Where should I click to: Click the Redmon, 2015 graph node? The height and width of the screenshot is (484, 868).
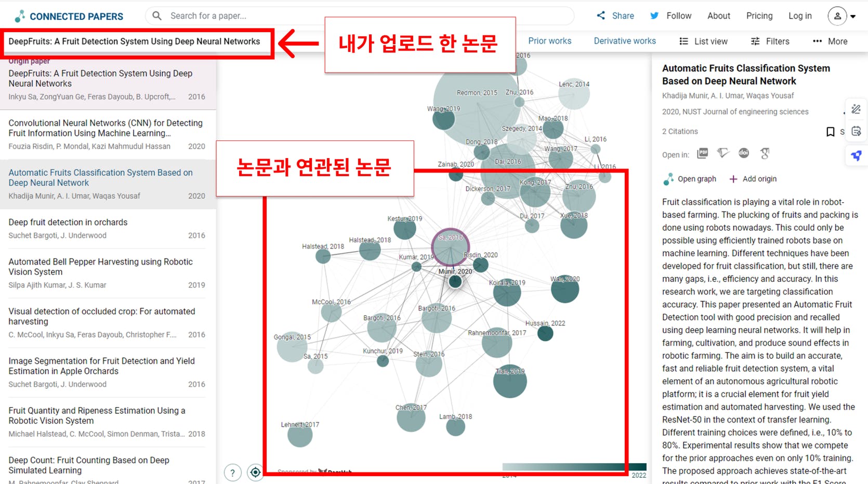click(x=477, y=104)
